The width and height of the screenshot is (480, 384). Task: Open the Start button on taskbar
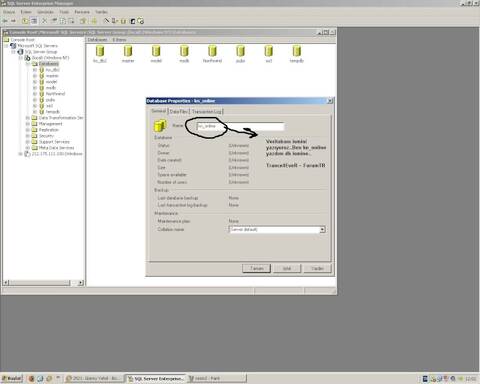tap(12, 378)
